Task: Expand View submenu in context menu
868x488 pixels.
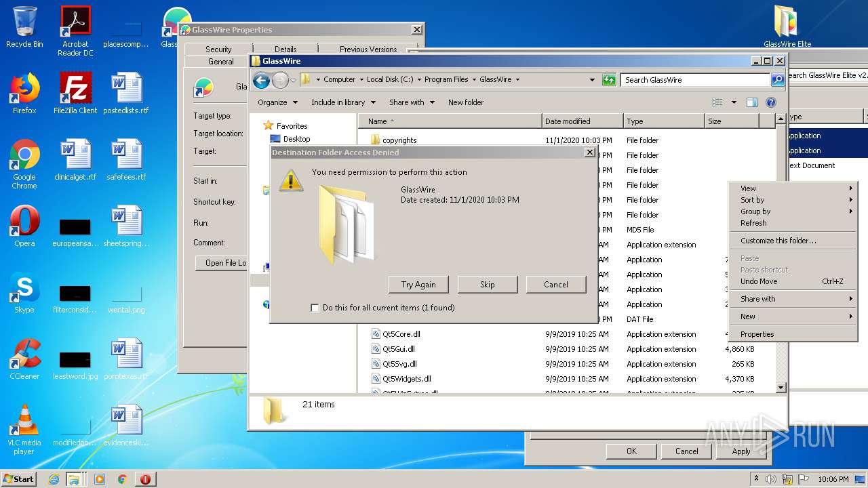Action: coord(794,188)
